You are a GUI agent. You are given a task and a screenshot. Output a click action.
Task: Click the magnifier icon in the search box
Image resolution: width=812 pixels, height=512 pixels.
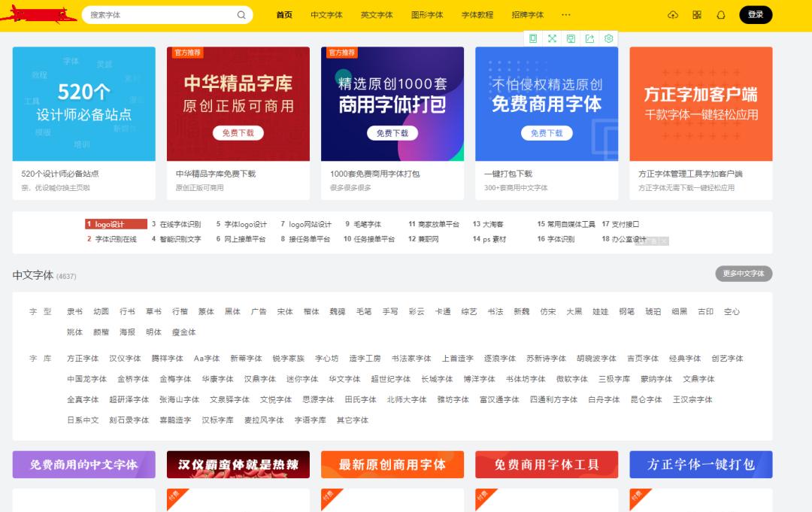241,14
